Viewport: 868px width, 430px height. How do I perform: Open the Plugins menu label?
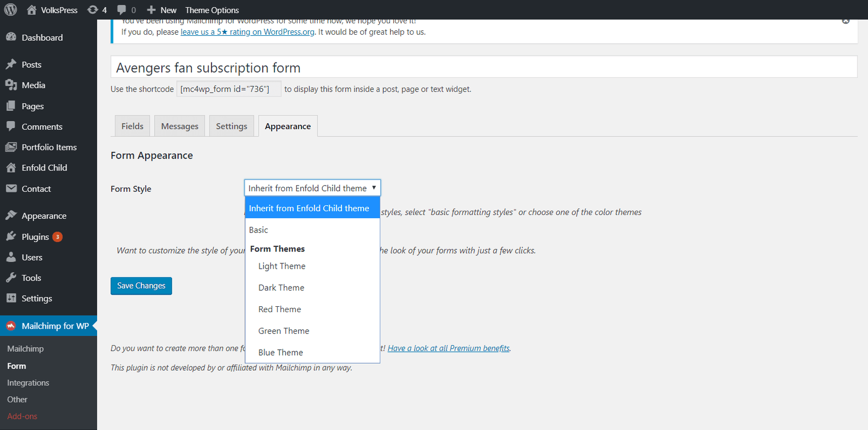(x=35, y=237)
